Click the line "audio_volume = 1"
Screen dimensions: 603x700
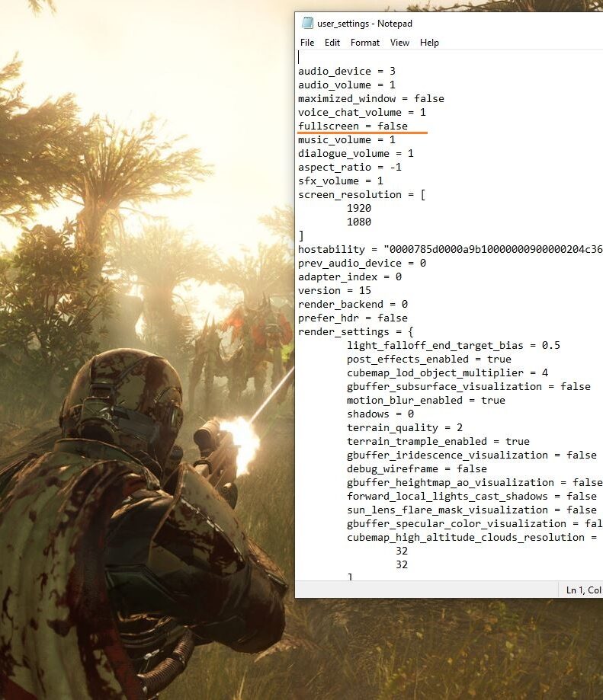347,85
